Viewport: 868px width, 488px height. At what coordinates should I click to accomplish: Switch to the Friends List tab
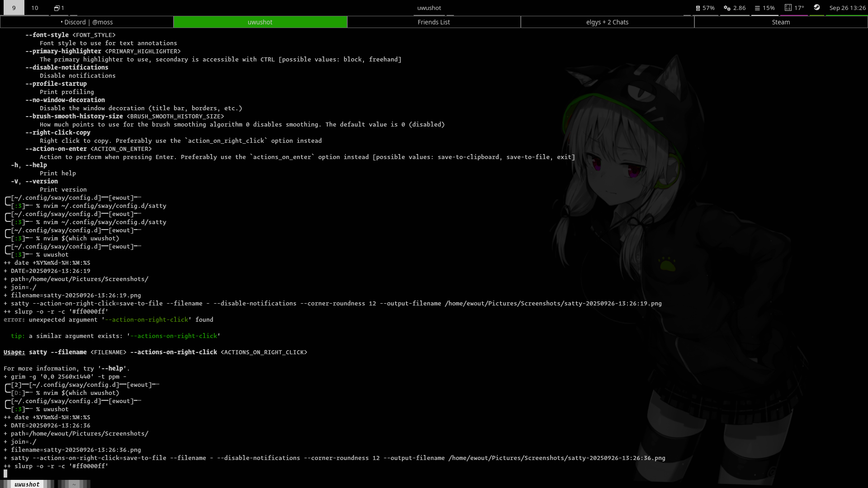coord(434,22)
